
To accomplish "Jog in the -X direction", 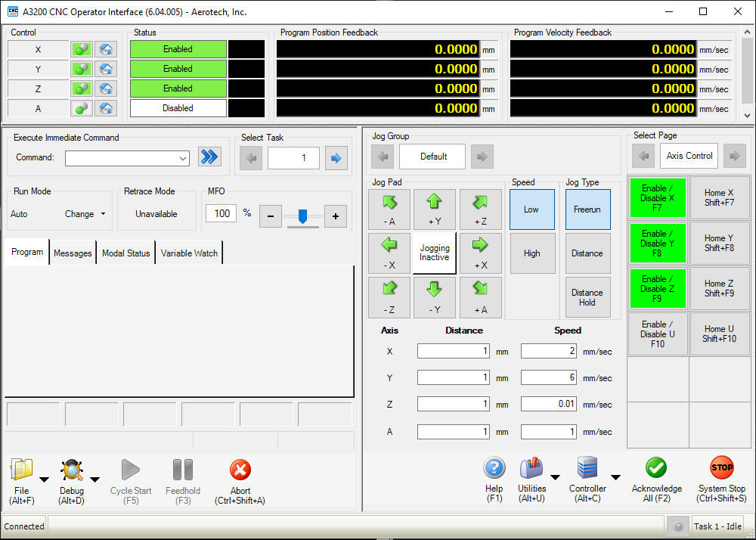I will point(389,253).
